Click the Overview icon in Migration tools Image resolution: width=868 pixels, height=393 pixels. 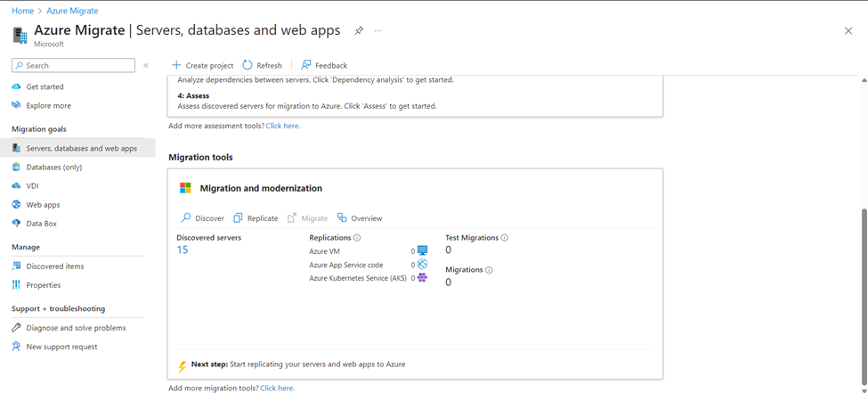click(x=342, y=217)
